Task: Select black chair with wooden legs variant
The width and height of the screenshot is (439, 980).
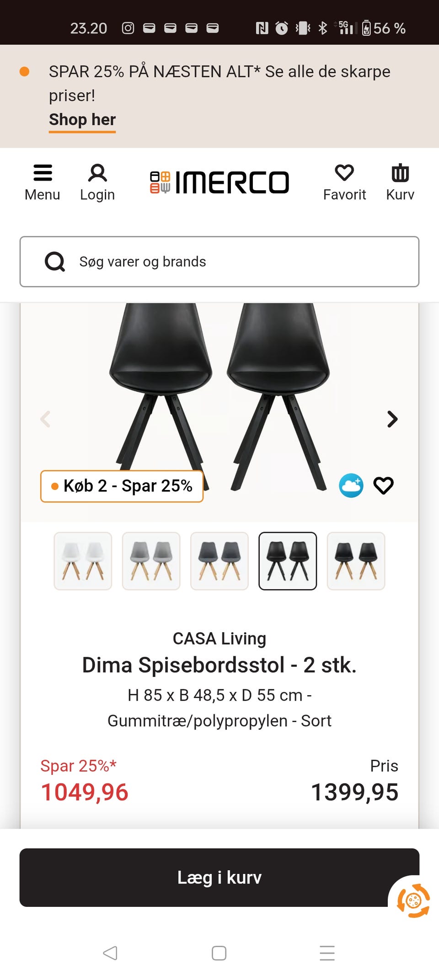Action: coord(356,561)
